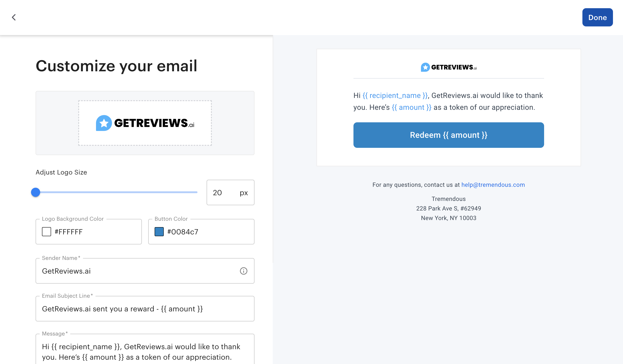The image size is (623, 364).
Task: Click the Logo Background Color swatch
Action: click(46, 232)
